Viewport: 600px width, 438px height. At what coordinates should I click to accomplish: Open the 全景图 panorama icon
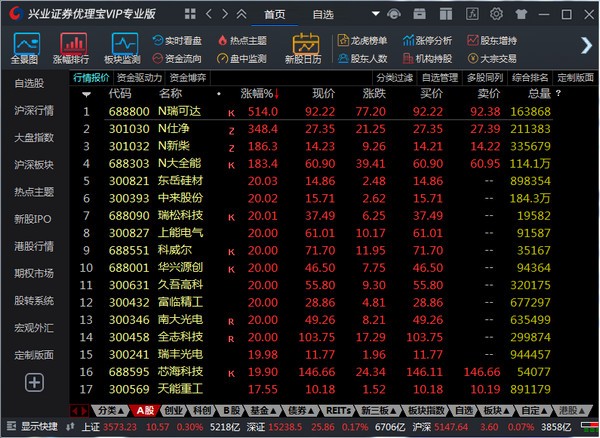coord(25,48)
